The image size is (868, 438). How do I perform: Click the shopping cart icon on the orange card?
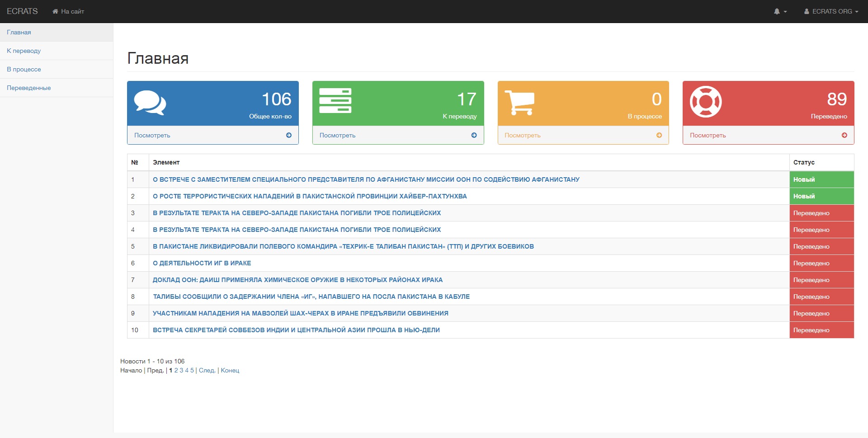(x=519, y=103)
